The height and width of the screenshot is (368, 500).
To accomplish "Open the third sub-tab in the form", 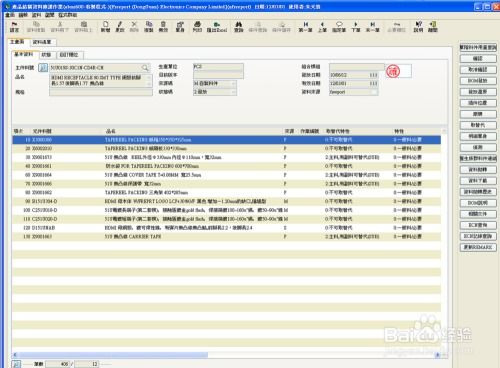I will (x=69, y=54).
